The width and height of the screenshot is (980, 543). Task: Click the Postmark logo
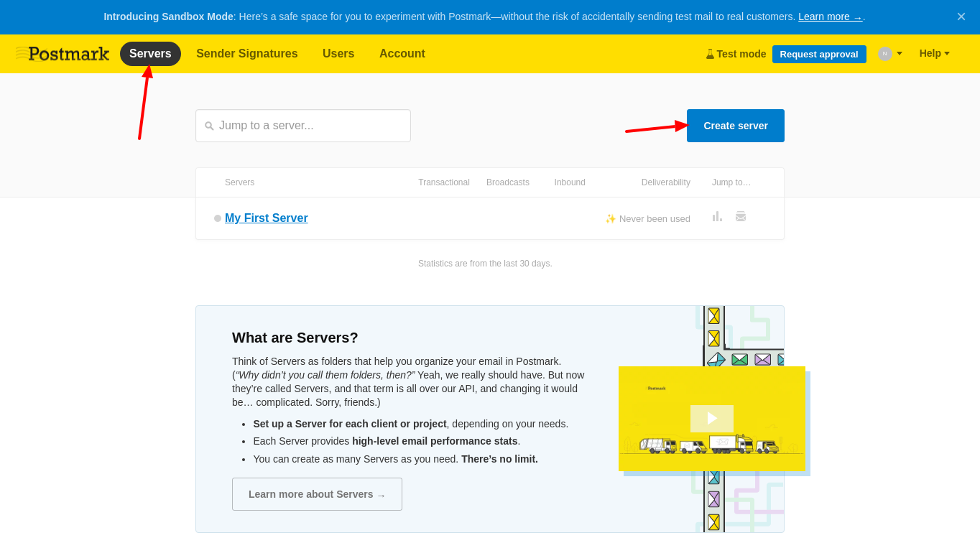click(63, 54)
